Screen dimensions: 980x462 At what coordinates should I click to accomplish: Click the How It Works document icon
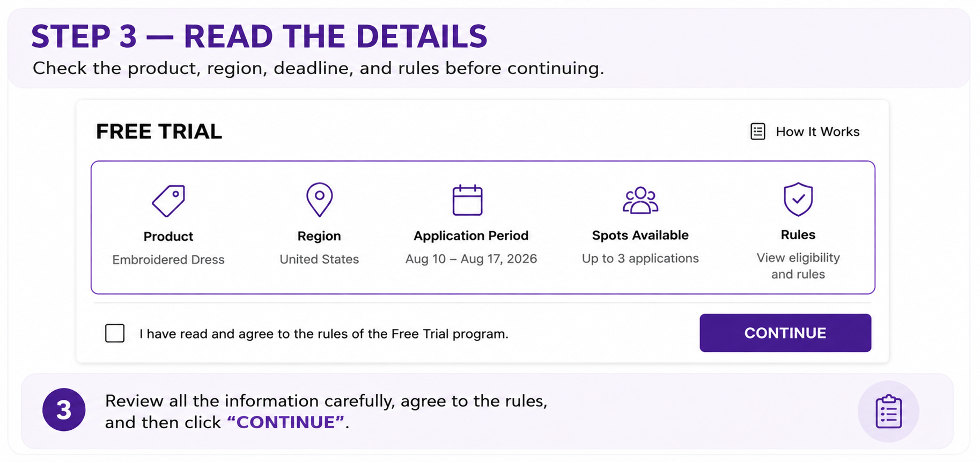coord(757,131)
